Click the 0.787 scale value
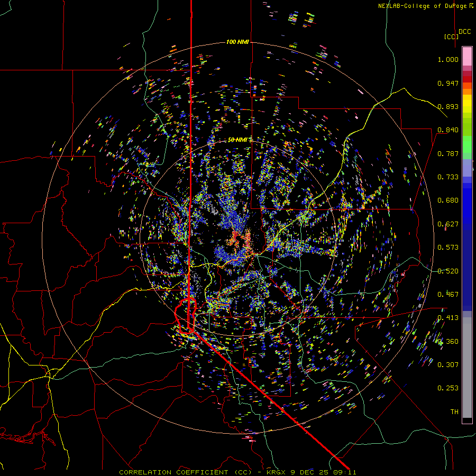This screenshot has width=476, height=476. [x=448, y=153]
